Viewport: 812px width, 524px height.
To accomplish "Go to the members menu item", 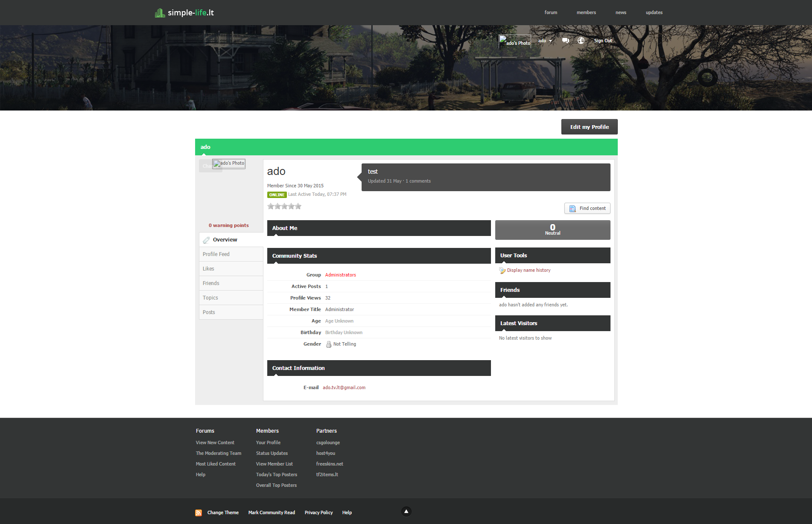I will click(586, 12).
